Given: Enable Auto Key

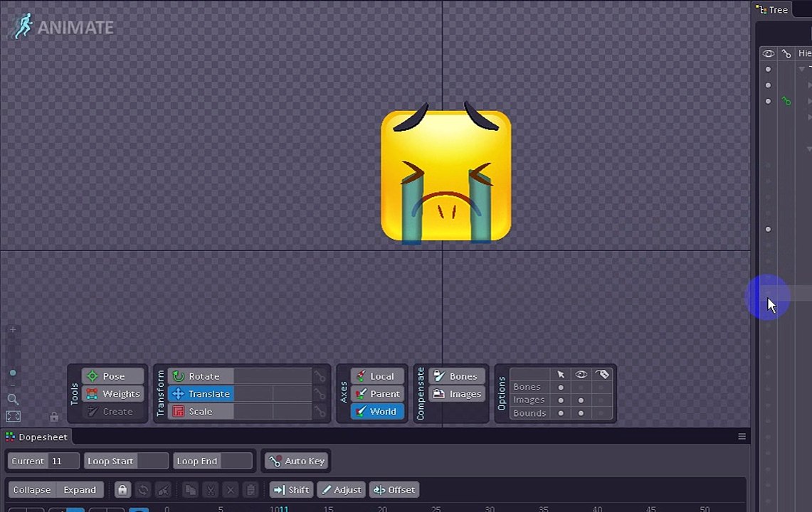Looking at the screenshot, I should click(x=297, y=461).
